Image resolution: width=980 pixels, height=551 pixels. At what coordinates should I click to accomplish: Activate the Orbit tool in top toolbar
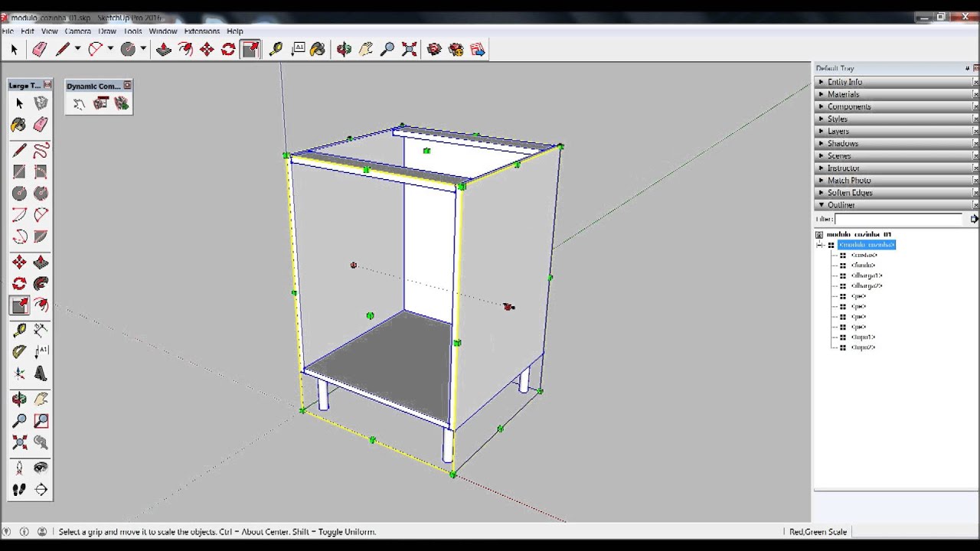point(345,49)
